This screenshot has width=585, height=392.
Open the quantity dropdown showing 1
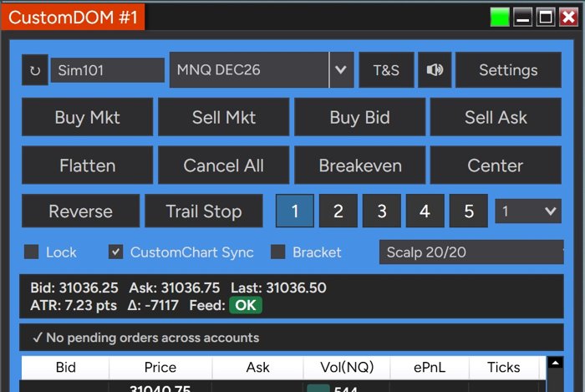528,211
